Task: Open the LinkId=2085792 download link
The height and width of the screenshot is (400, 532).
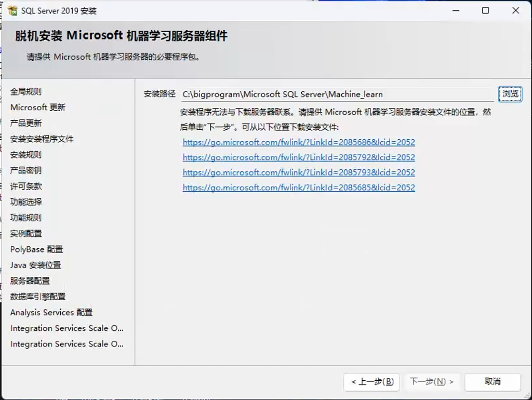Action: [x=299, y=157]
